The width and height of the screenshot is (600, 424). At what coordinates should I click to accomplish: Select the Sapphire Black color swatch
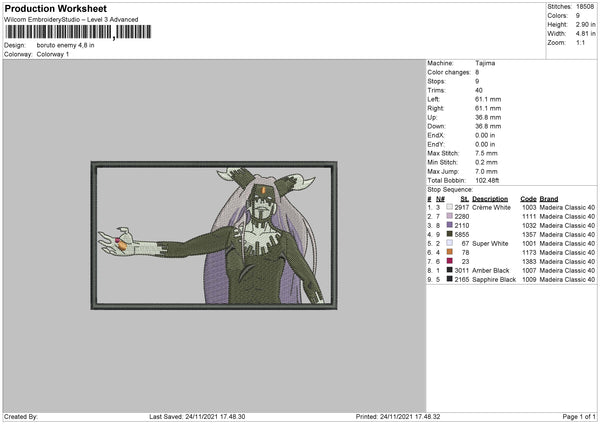pyautogui.click(x=449, y=279)
